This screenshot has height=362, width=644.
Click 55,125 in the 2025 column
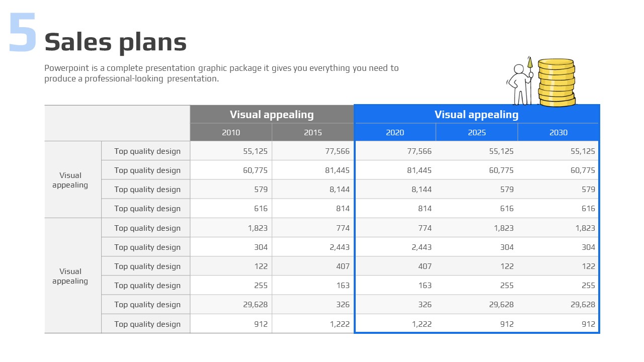tap(501, 151)
